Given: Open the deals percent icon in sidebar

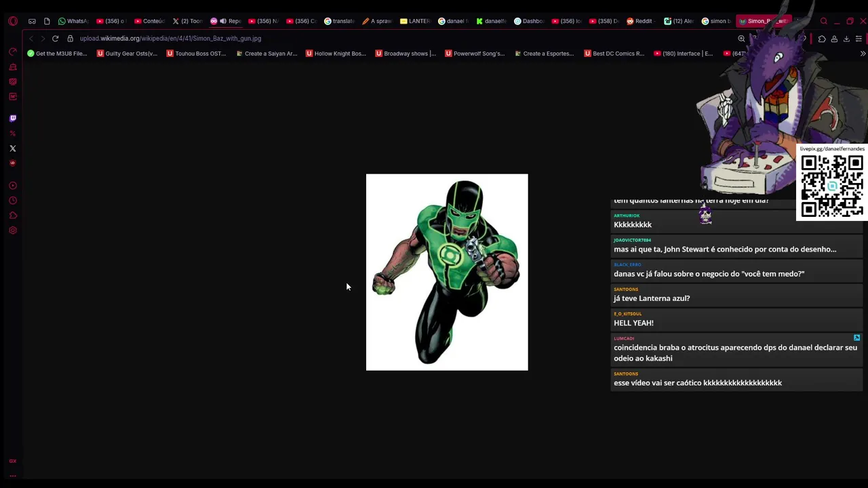Looking at the screenshot, I should click(x=13, y=134).
